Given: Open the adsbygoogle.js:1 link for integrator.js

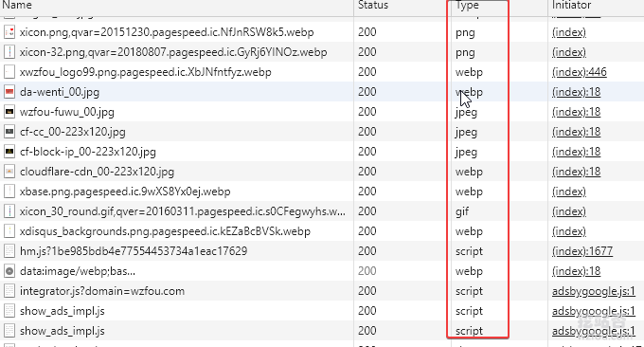Looking at the screenshot, I should tap(594, 291).
